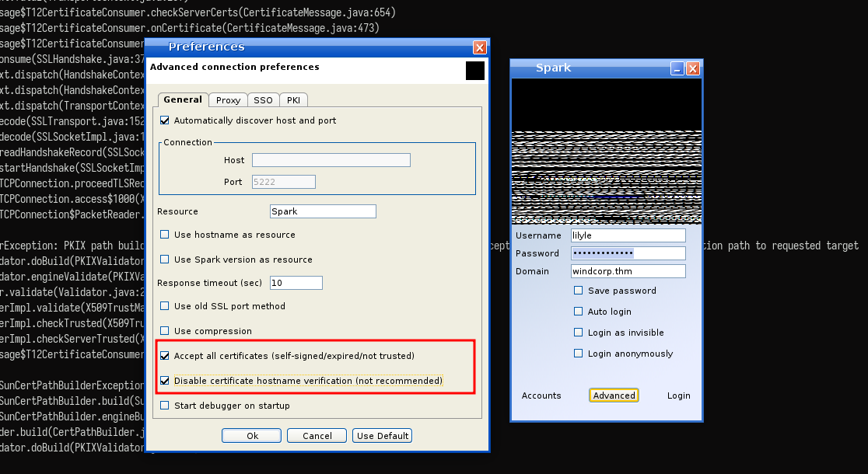
Task: Click the Resource text field
Action: 323,211
